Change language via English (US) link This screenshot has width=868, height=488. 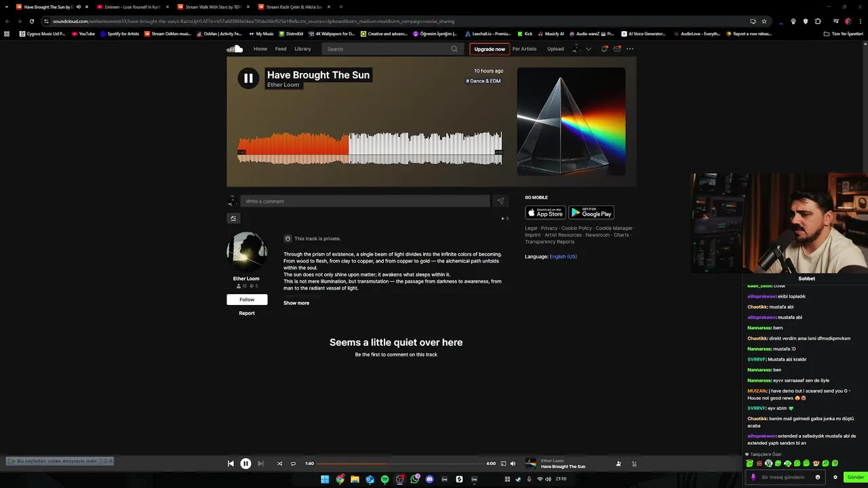[564, 257]
